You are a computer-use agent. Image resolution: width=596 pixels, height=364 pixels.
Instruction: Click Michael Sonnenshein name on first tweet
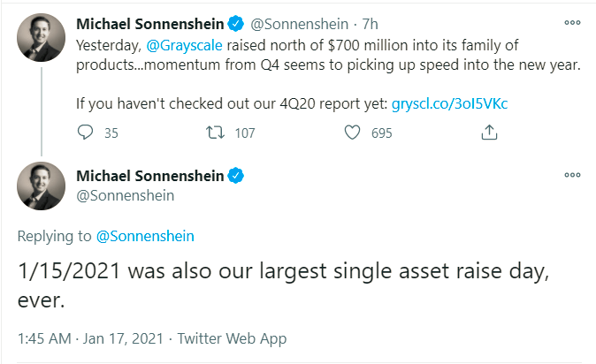(150, 22)
